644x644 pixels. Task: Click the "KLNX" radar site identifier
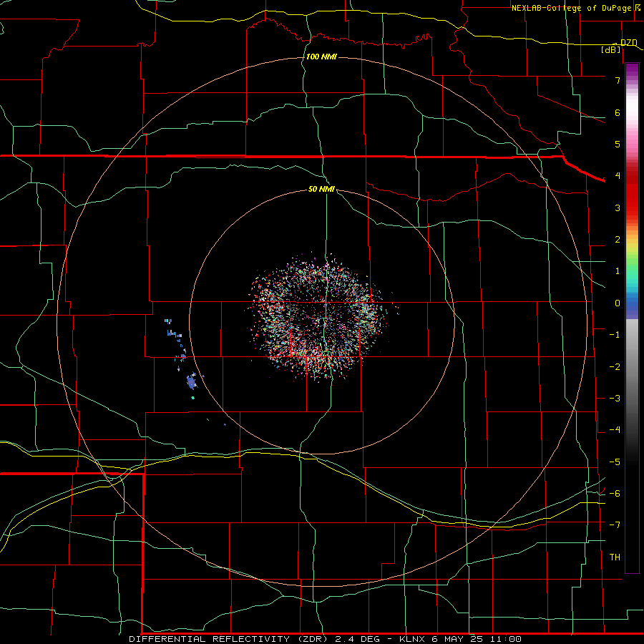pyautogui.click(x=413, y=639)
